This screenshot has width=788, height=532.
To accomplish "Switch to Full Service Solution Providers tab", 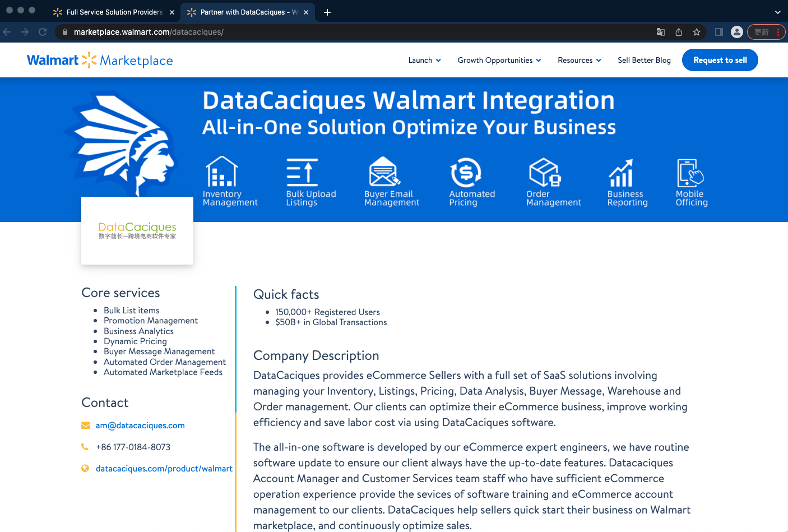I will pyautogui.click(x=114, y=12).
